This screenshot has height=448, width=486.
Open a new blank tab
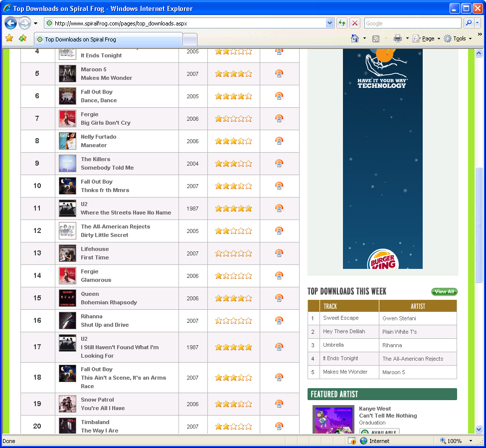coord(190,40)
